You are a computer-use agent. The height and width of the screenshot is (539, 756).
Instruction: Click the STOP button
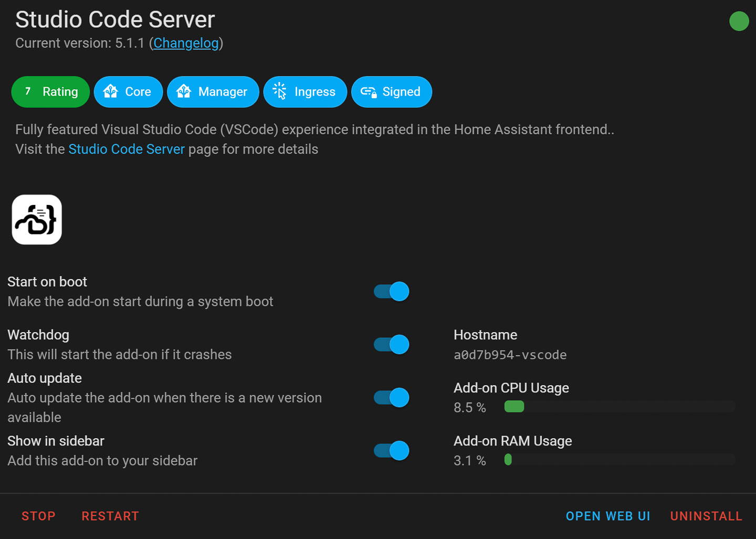(38, 516)
